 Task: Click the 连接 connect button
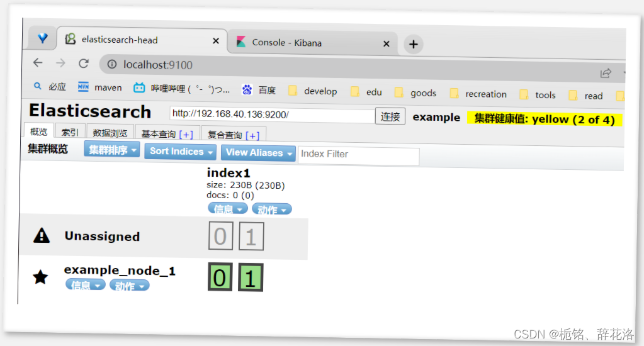coord(390,116)
